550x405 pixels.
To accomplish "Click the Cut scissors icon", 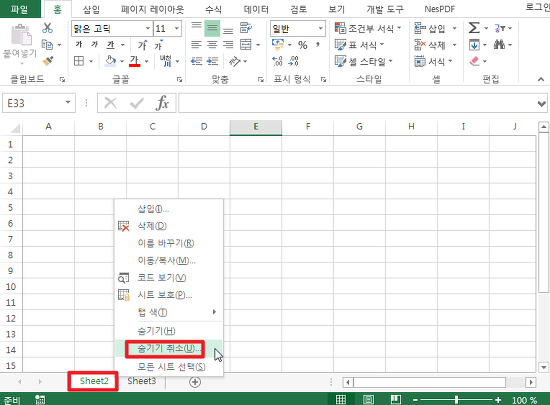I will (x=47, y=28).
